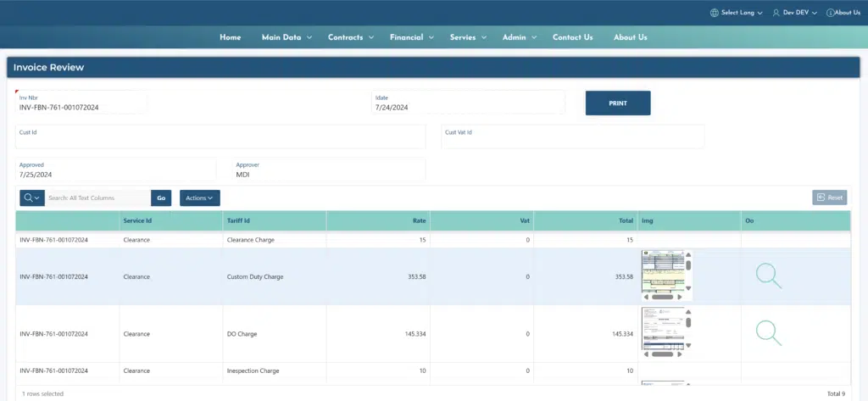
Task: Click the PRINT button
Action: click(618, 103)
